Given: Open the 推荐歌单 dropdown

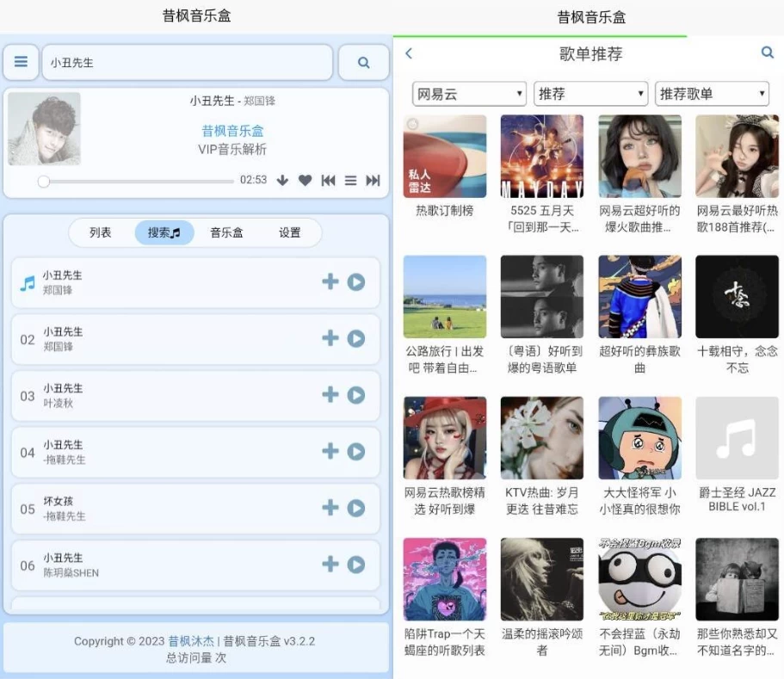Looking at the screenshot, I should tap(712, 94).
